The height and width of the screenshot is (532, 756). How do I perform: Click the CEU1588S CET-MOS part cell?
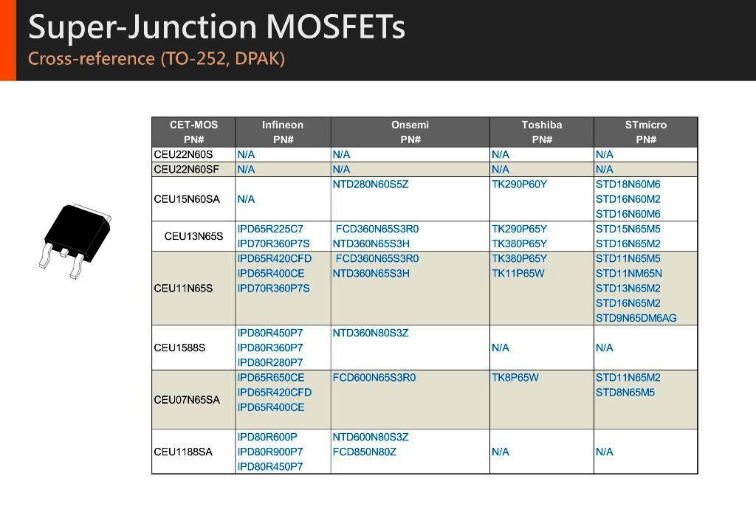[x=179, y=348]
